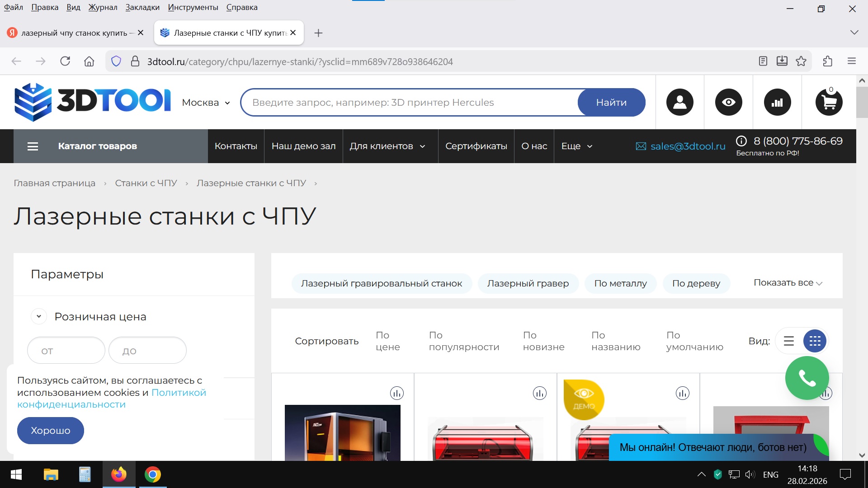Switch to grid view layout
The width and height of the screenshot is (868, 488).
pos(815,341)
